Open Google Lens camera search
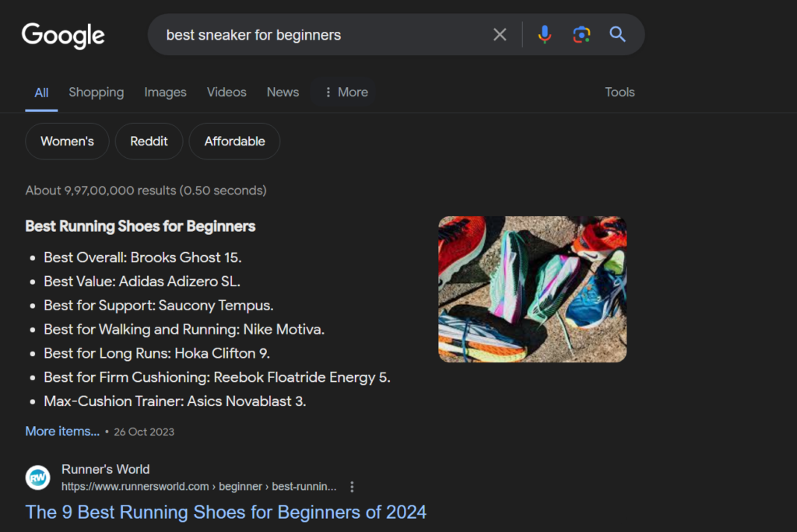 581,34
